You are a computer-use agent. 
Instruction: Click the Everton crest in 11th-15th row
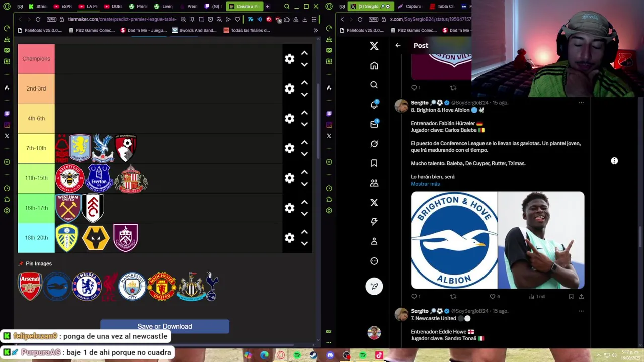(x=99, y=178)
